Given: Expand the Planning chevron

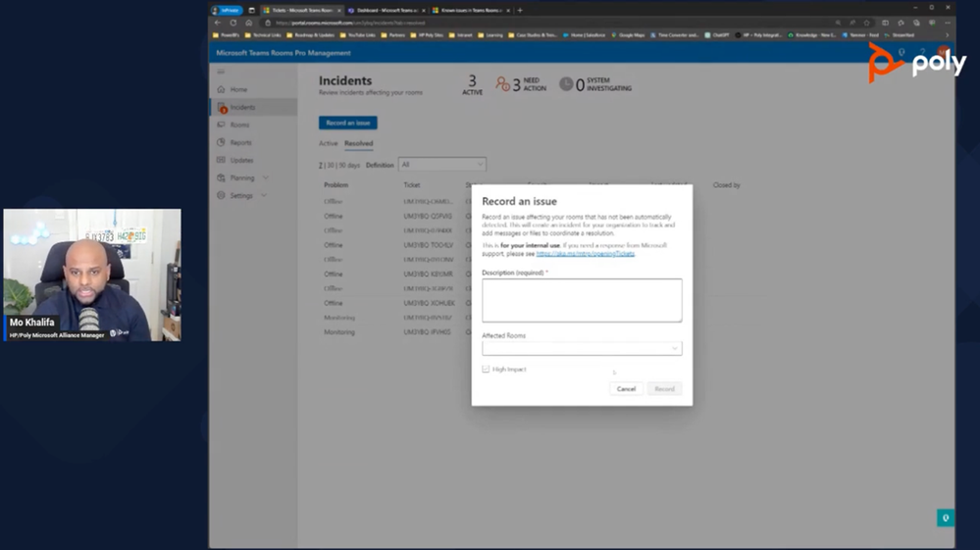Looking at the screenshot, I should click(x=266, y=177).
